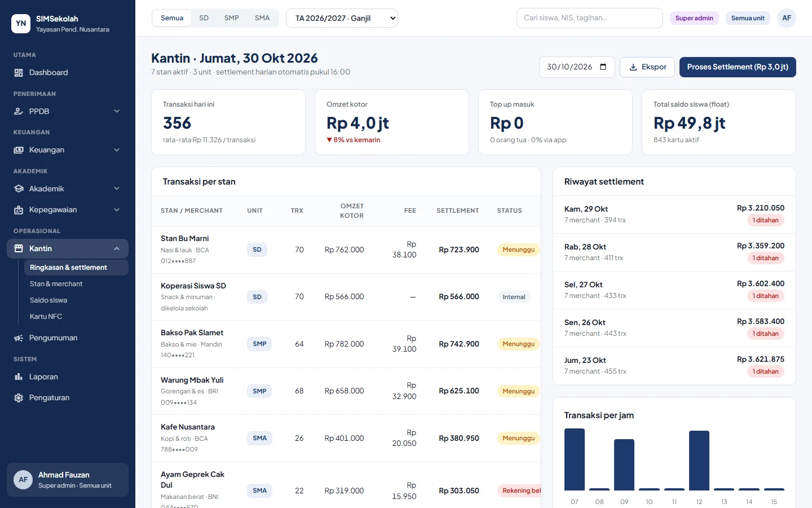This screenshot has height=508, width=812.
Task: Select the Semua unit tab
Action: coord(172,18)
